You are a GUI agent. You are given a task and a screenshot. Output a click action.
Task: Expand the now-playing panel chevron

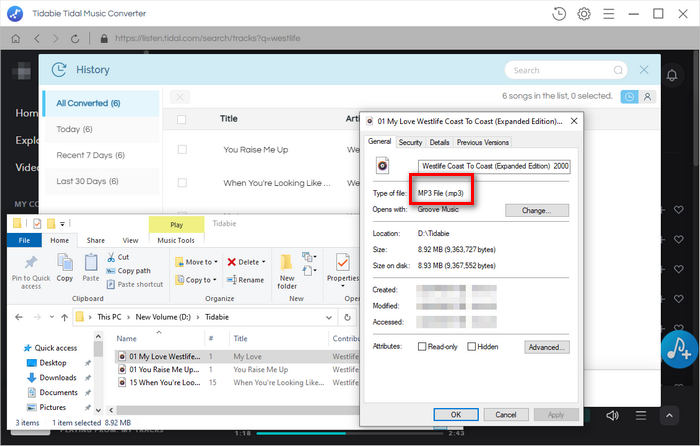(669, 416)
